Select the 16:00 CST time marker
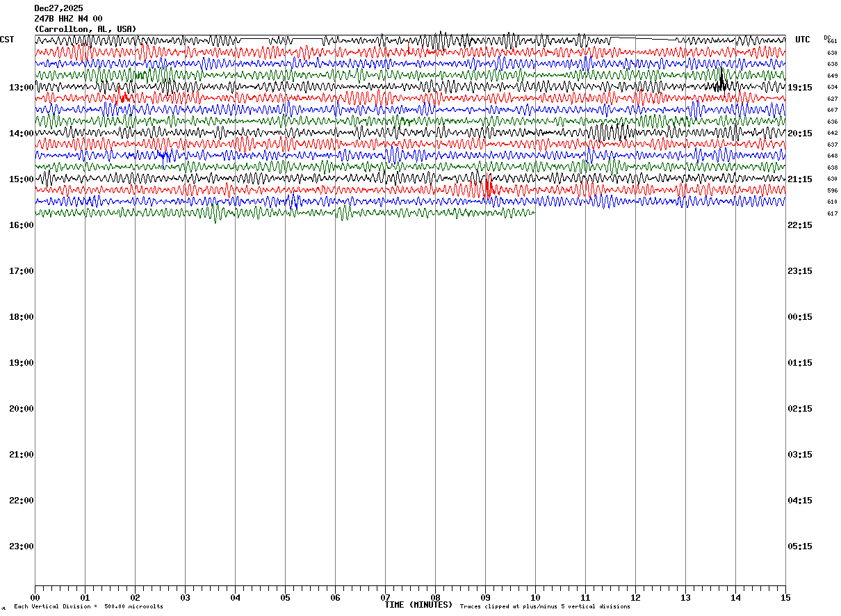The width and height of the screenshot is (841, 616). tap(22, 225)
